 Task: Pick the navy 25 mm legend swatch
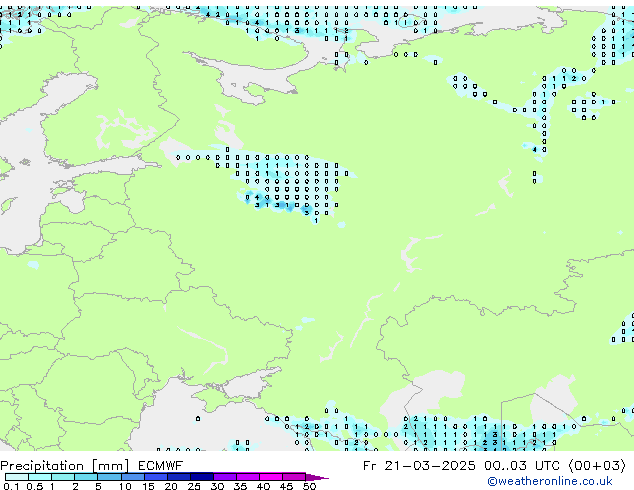pyautogui.click(x=203, y=477)
